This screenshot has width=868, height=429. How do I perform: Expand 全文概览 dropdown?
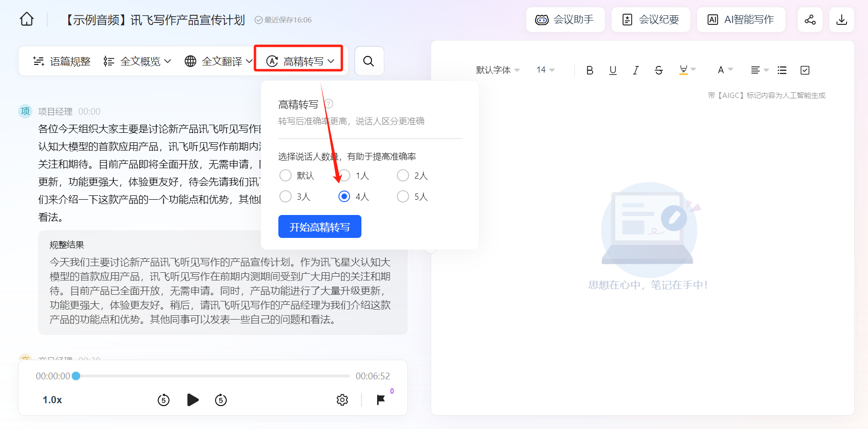tap(137, 61)
